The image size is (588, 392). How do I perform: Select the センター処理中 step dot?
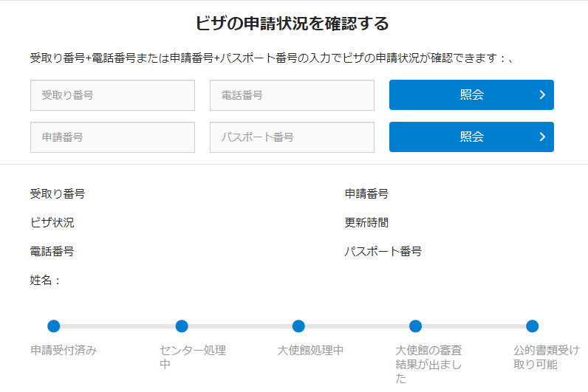pos(182,326)
